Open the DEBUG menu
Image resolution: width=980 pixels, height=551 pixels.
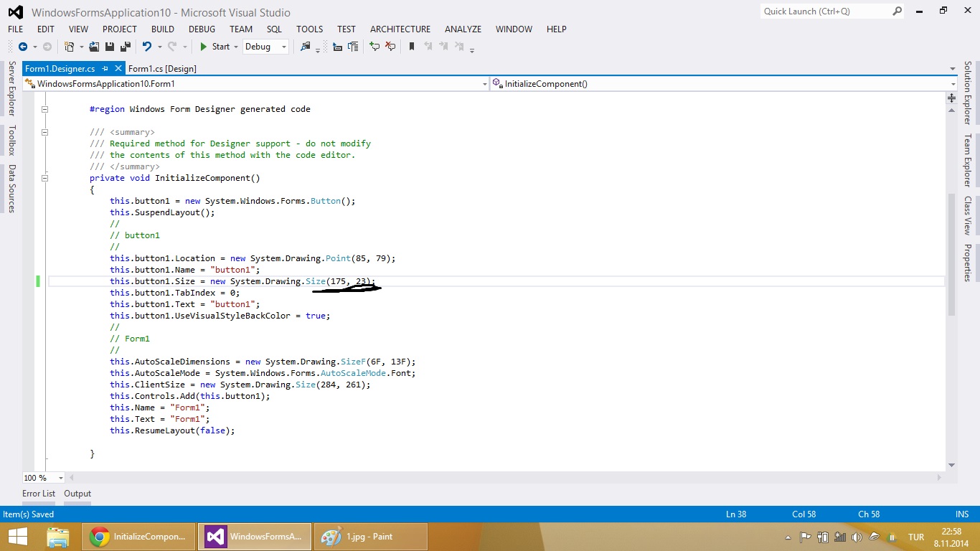click(202, 29)
